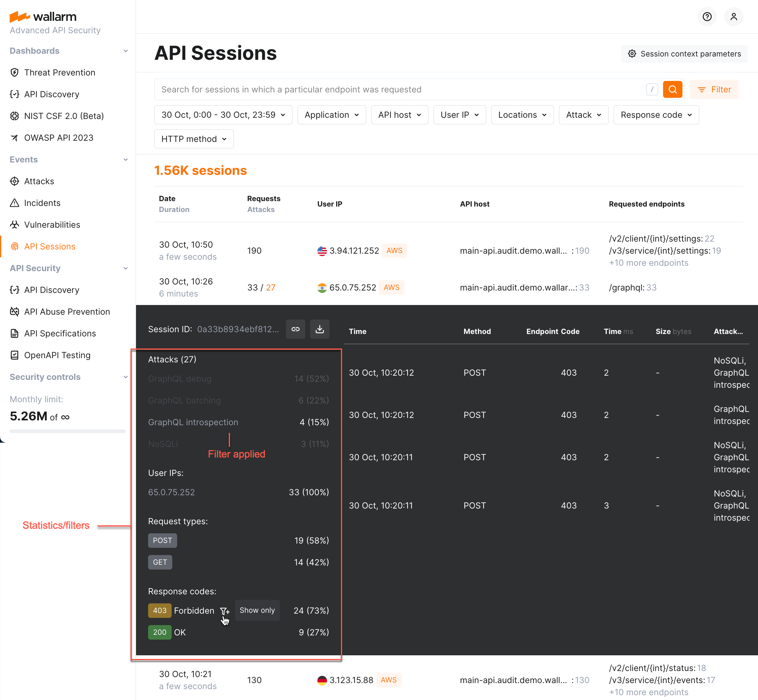The image size is (758, 700).
Task: Open the Incidents warning icon
Action: coord(15,203)
